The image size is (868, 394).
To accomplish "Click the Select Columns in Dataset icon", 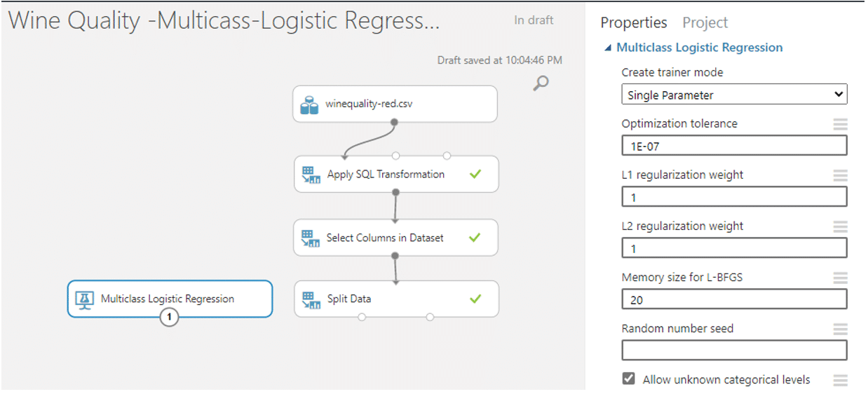I will tap(310, 238).
